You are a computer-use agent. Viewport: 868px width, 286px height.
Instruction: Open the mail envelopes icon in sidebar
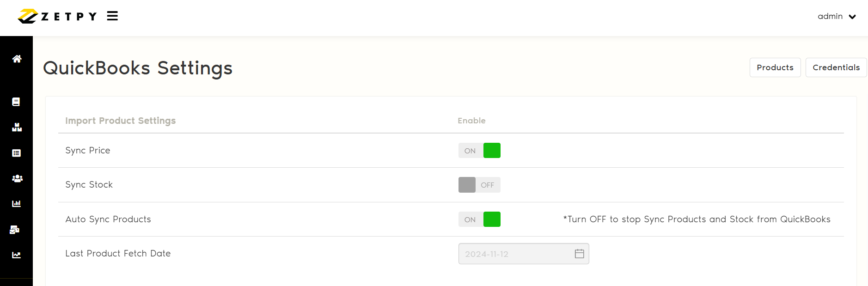point(15,230)
